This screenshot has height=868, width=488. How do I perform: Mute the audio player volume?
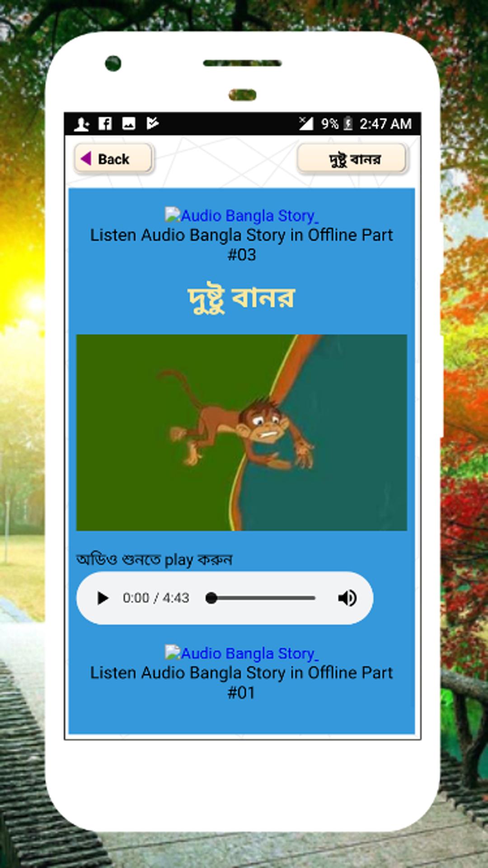point(347,598)
